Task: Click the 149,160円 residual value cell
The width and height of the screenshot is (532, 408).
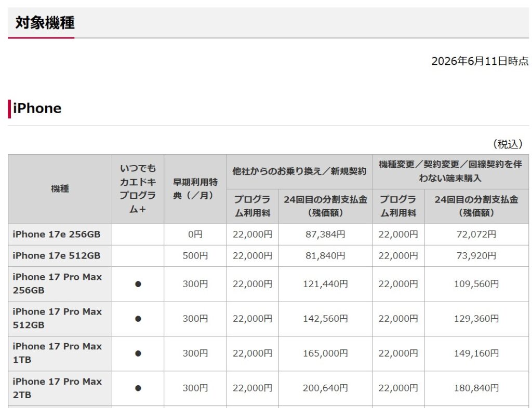Action: [476, 353]
